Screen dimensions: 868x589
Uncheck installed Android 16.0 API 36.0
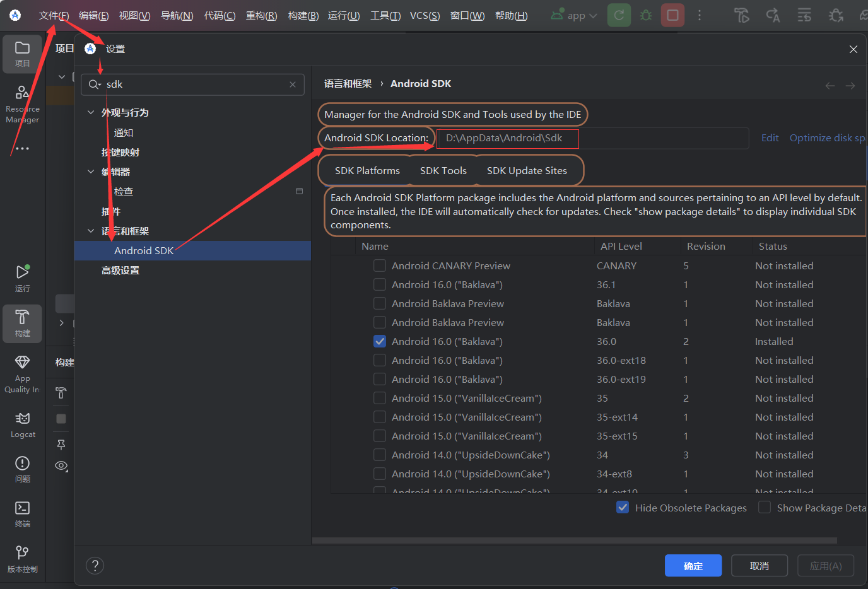pyautogui.click(x=380, y=341)
